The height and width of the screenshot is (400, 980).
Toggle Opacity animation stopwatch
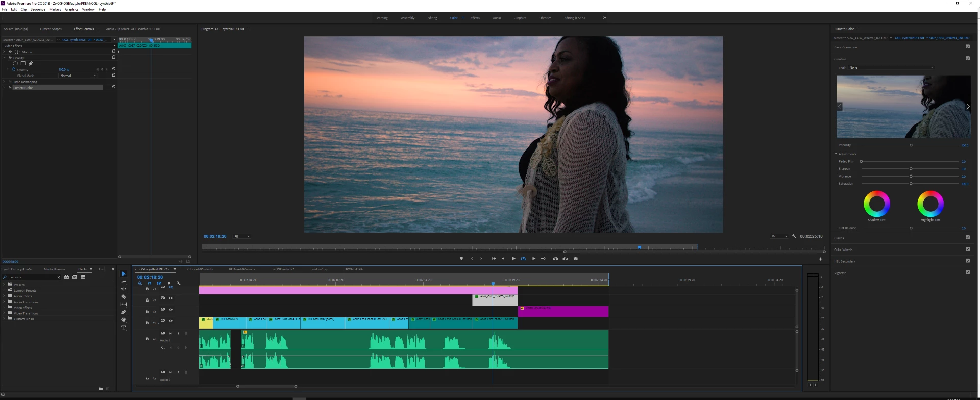click(13, 69)
